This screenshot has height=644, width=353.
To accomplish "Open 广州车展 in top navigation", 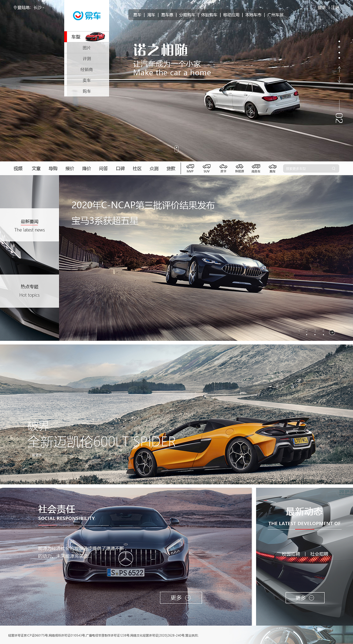I will 275,15.
